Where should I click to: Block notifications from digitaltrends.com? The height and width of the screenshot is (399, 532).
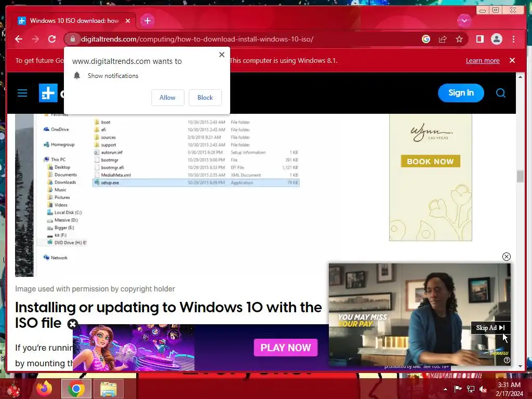[205, 98]
